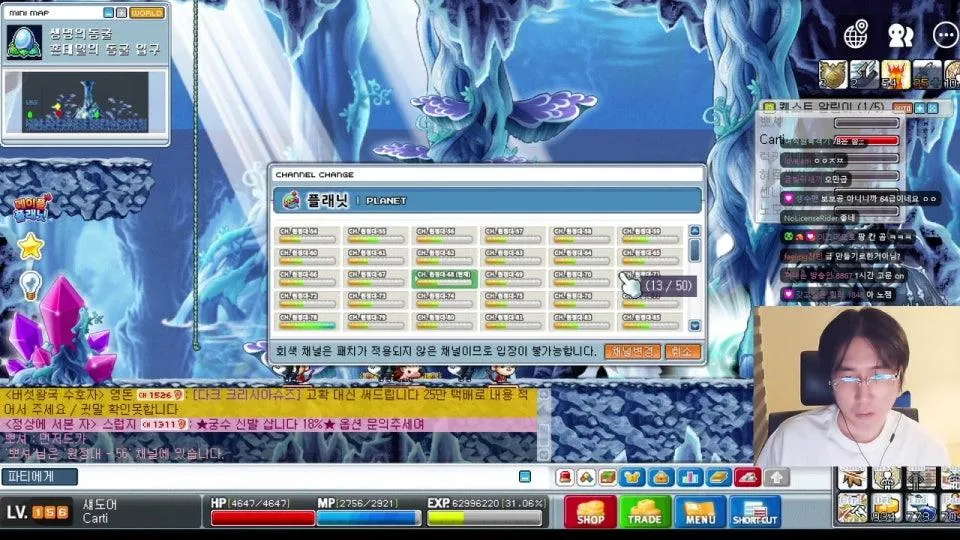Open the WORLD map from the mini map
Screen dimensions: 960x540
point(147,12)
